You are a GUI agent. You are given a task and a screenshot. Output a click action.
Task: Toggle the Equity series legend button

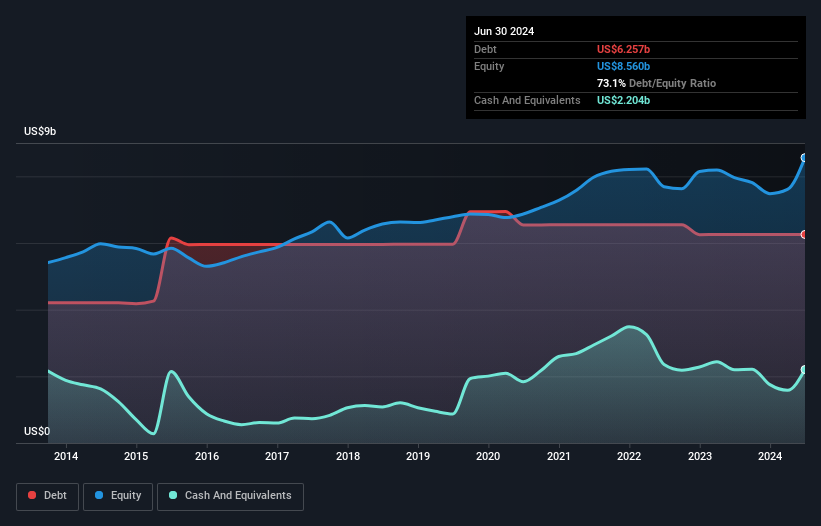tap(118, 496)
